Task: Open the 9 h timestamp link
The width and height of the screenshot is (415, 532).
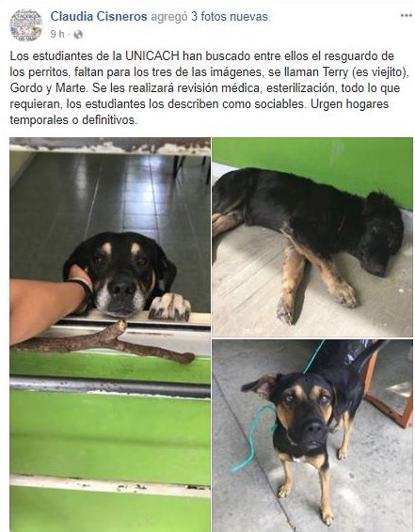Action: [x=57, y=34]
